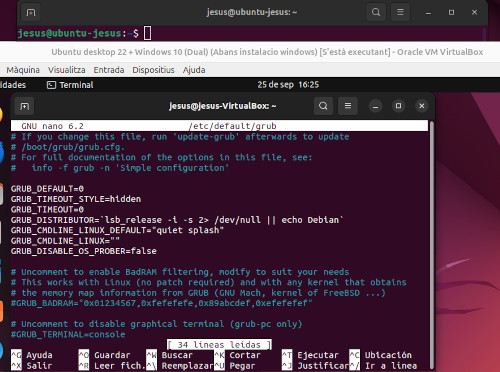
Task: Minimize the jesus-VirtualBox terminal window
Action: [375, 106]
